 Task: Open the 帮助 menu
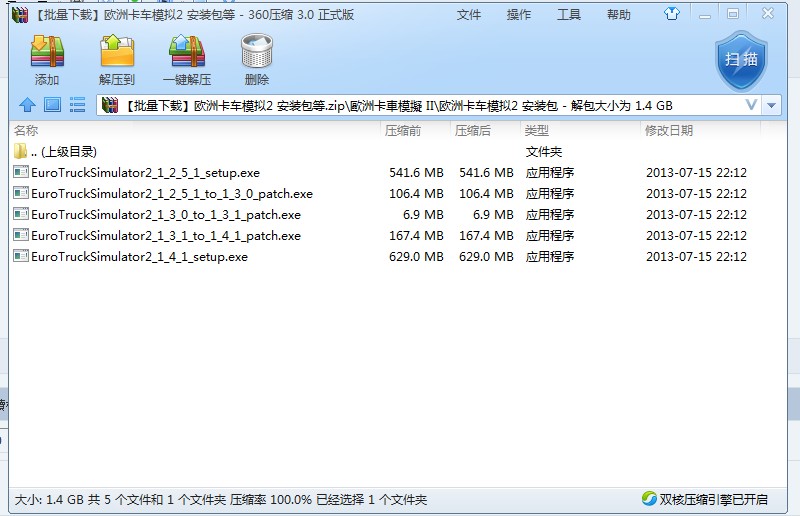(x=619, y=15)
